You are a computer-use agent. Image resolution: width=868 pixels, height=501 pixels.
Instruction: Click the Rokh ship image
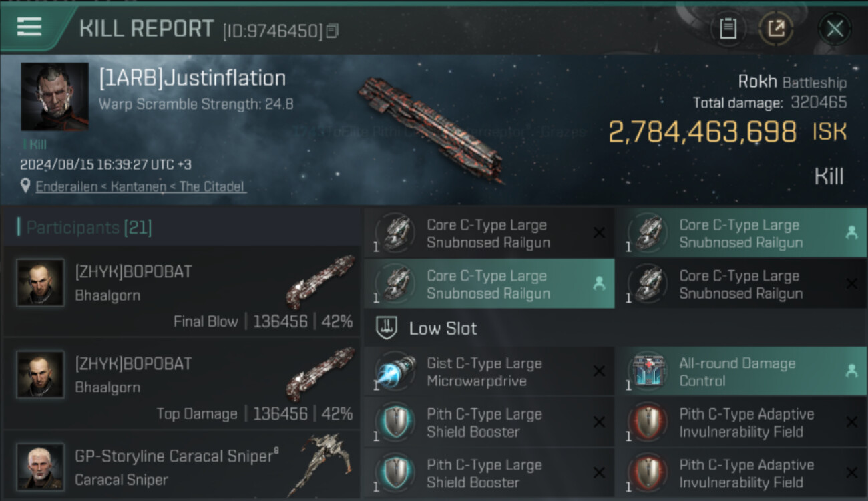point(431,128)
